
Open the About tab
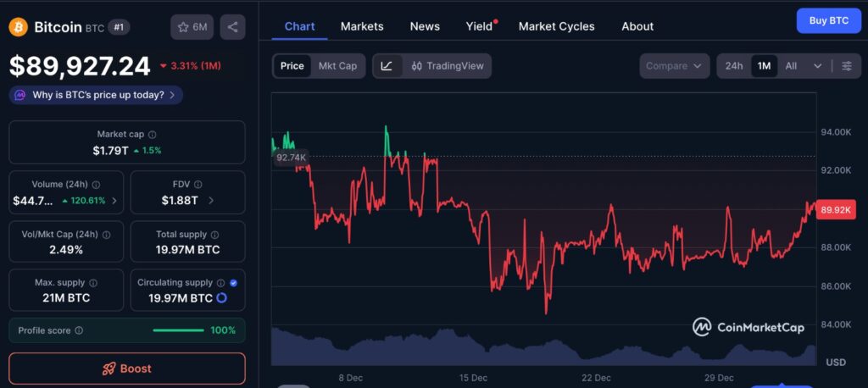tap(637, 26)
